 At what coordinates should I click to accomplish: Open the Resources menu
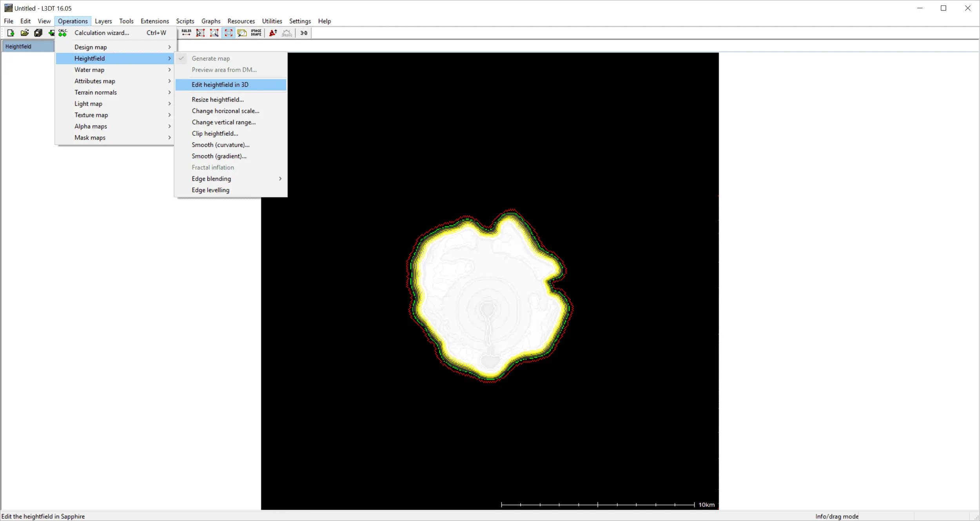point(241,21)
